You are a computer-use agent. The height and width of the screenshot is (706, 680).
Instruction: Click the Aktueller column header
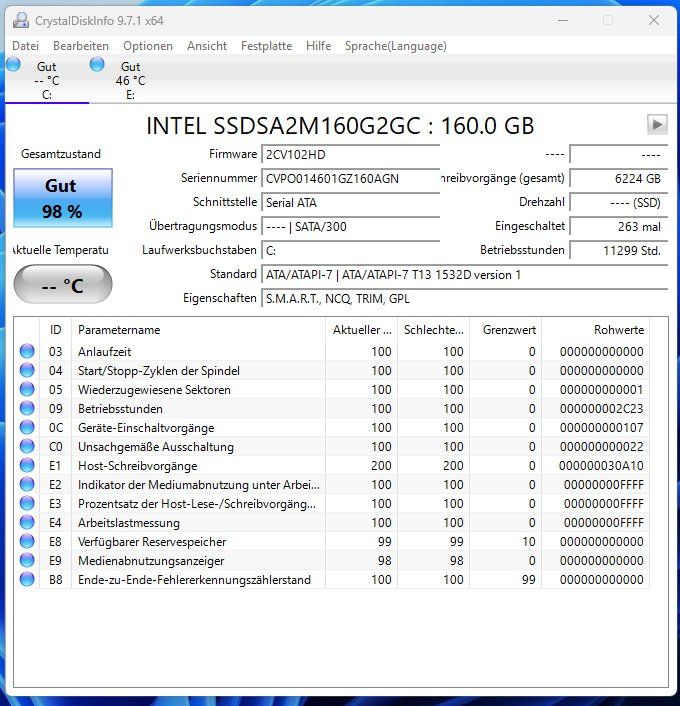coord(361,330)
